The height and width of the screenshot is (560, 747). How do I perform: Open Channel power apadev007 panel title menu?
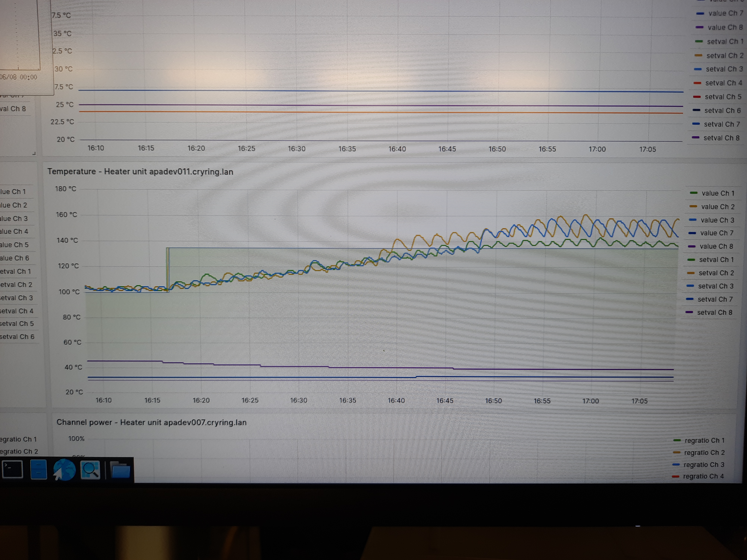[x=151, y=422]
